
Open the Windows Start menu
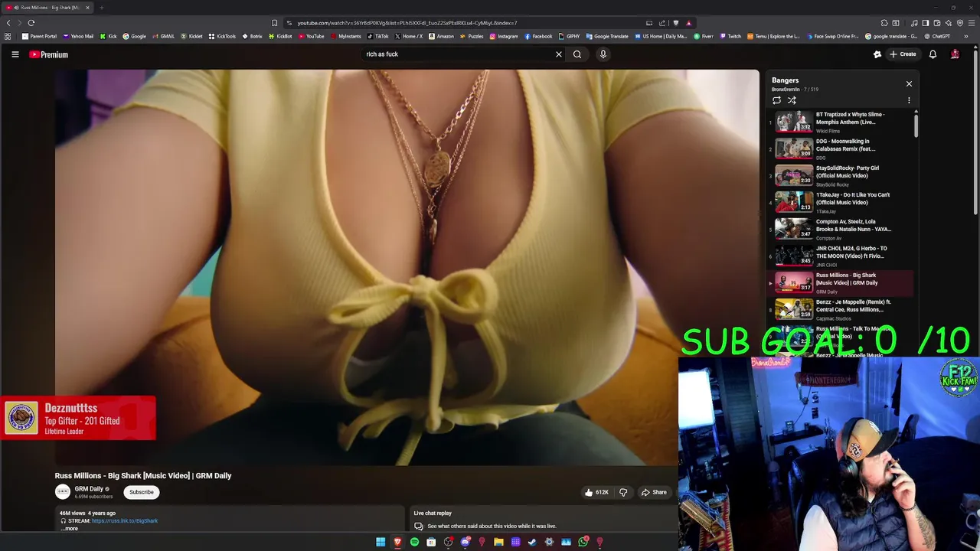click(x=381, y=542)
